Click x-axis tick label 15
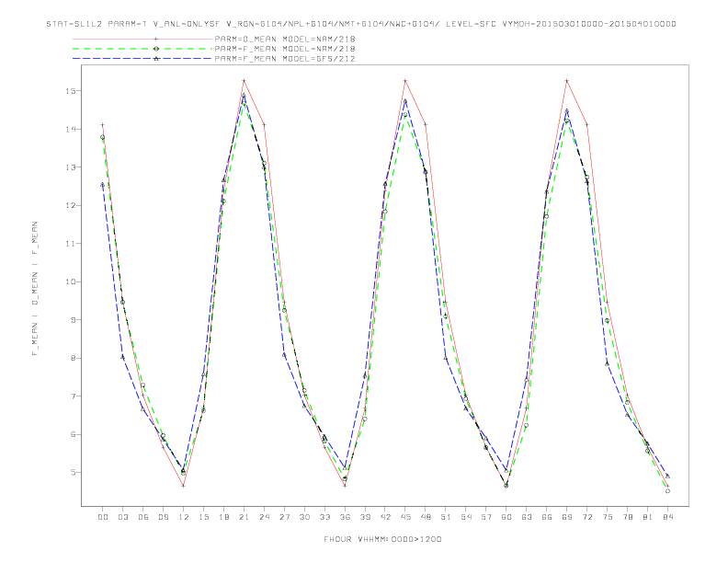The width and height of the screenshot is (728, 563). 203,517
